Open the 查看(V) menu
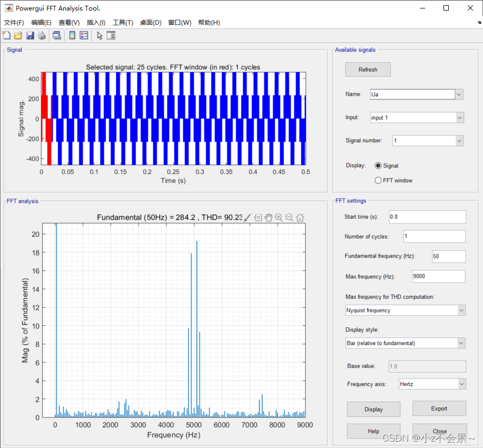Viewport: 483px width, 448px height. (70, 23)
